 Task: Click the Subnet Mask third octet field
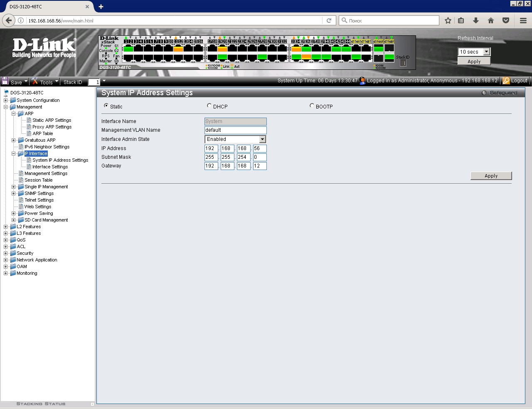coord(243,157)
